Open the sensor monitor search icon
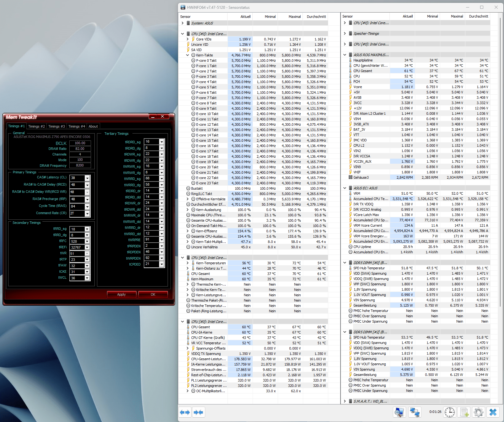Image resolution: width=504 pixels, height=422 pixels. click(x=399, y=412)
